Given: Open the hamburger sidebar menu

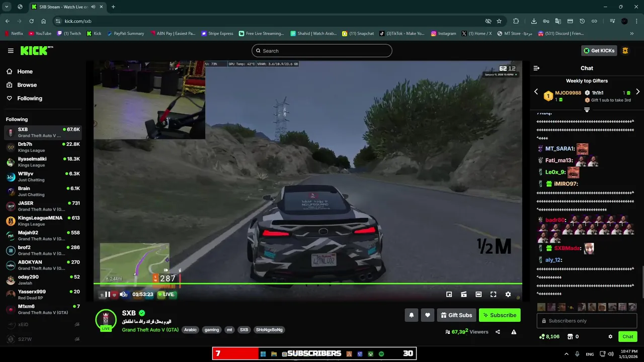Looking at the screenshot, I should point(11,51).
